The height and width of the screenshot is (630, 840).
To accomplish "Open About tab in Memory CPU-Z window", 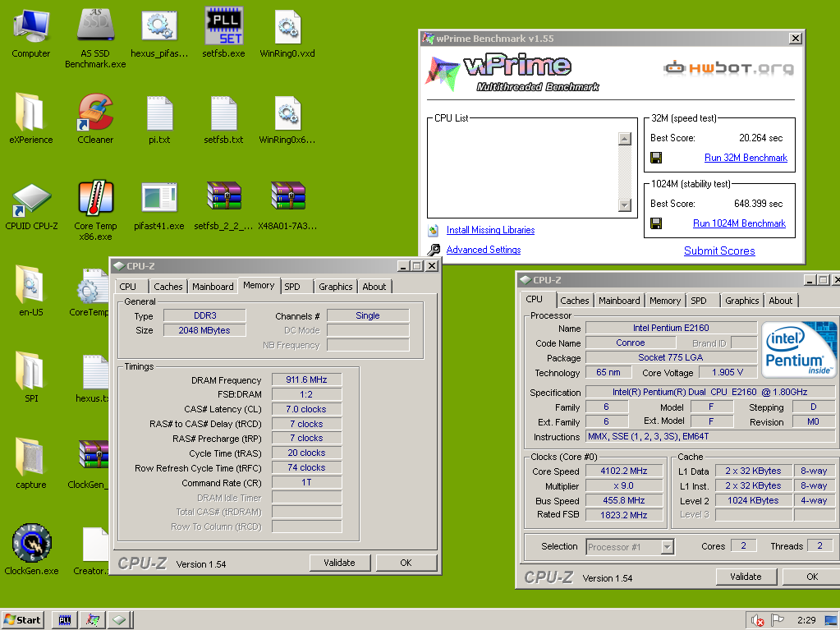I will pyautogui.click(x=374, y=287).
